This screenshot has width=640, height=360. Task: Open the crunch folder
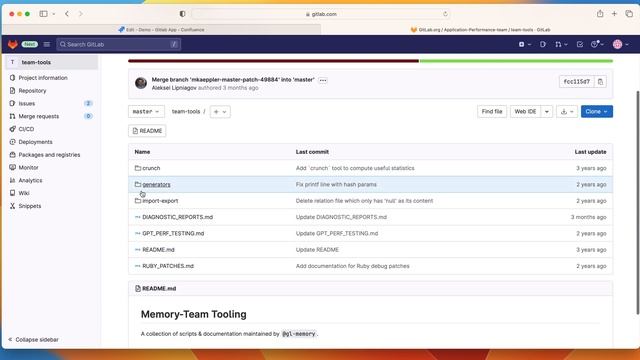point(151,168)
